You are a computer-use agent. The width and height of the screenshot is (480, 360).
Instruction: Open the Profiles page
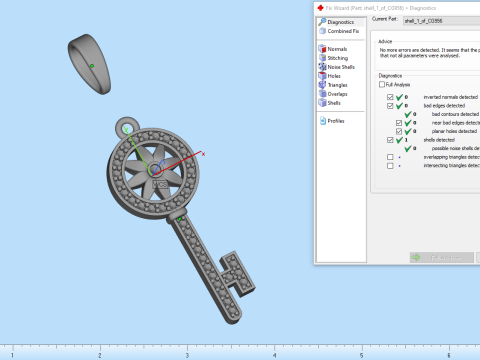[332, 121]
